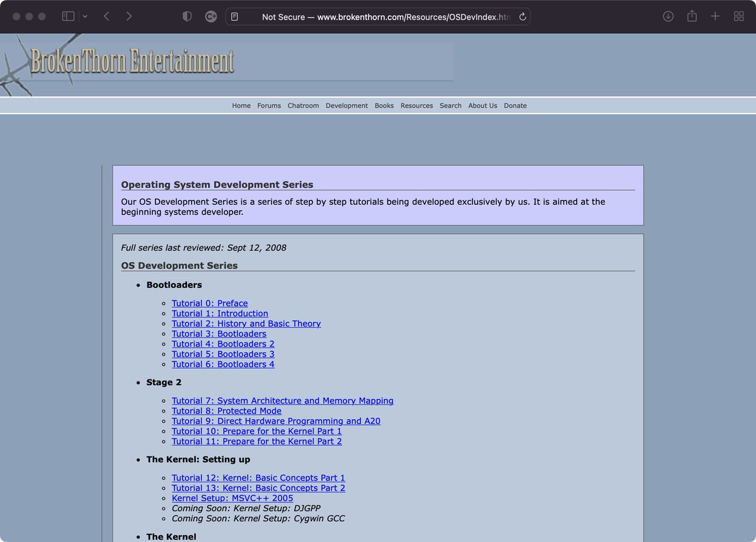Click the Coming Soon: Kernel Setup: Cygwin GCC text
The width and height of the screenshot is (756, 542).
(258, 518)
